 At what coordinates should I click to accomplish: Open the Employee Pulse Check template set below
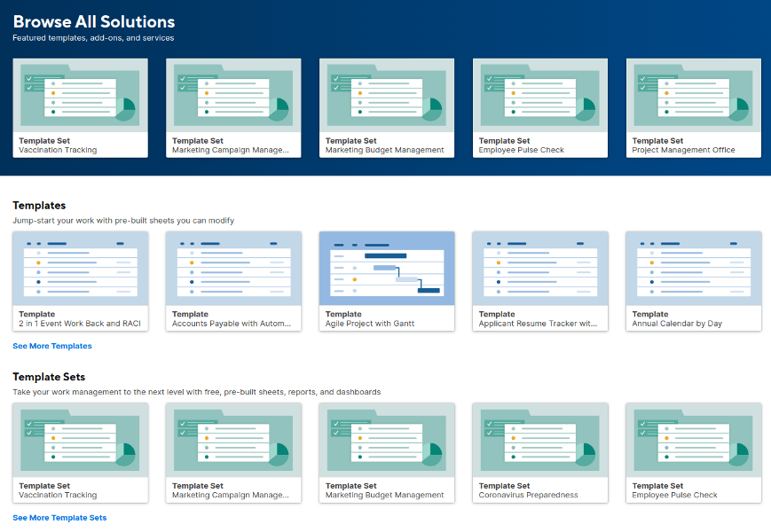coord(693,450)
